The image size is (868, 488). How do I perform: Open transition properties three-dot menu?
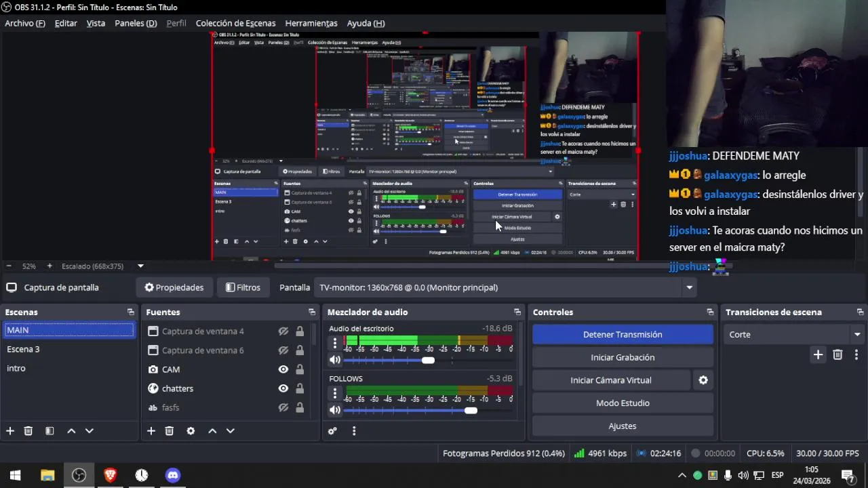pos(856,354)
